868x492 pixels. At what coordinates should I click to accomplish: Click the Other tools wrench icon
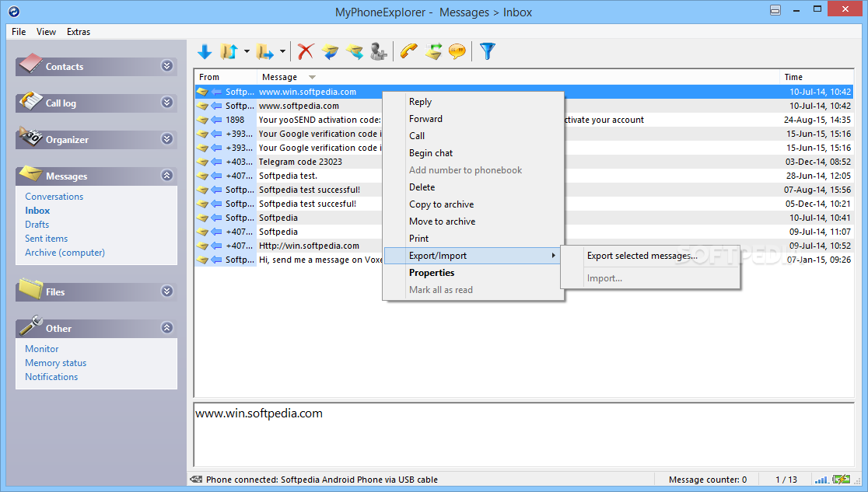[x=30, y=326]
